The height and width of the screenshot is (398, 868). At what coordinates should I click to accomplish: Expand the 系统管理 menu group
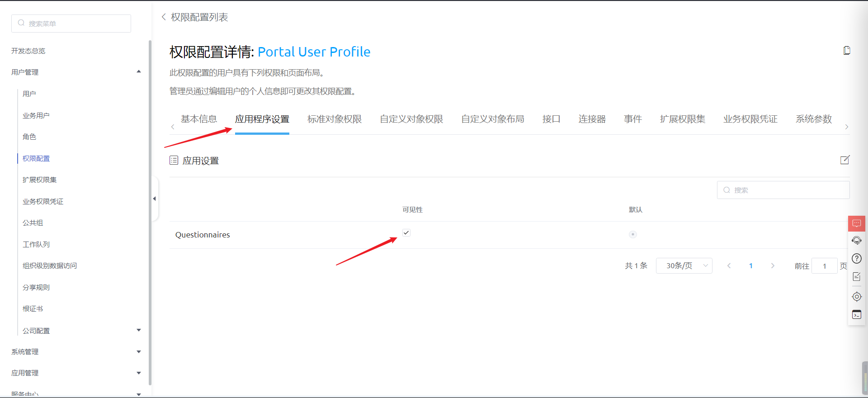tap(139, 351)
